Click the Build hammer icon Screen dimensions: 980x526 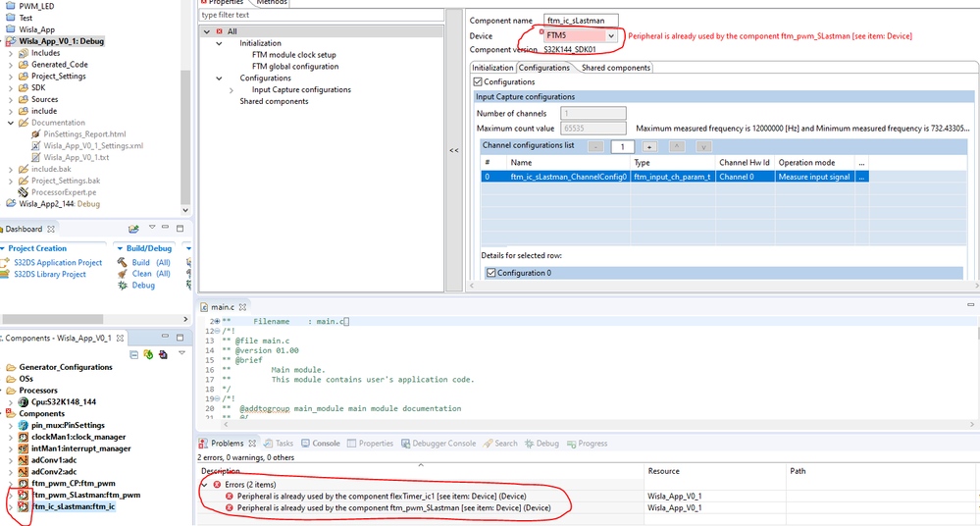[x=122, y=262]
